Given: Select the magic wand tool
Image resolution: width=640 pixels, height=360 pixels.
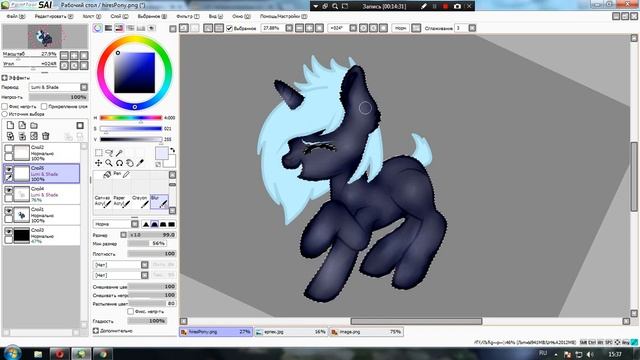Looking at the screenshot, I should [119, 153].
